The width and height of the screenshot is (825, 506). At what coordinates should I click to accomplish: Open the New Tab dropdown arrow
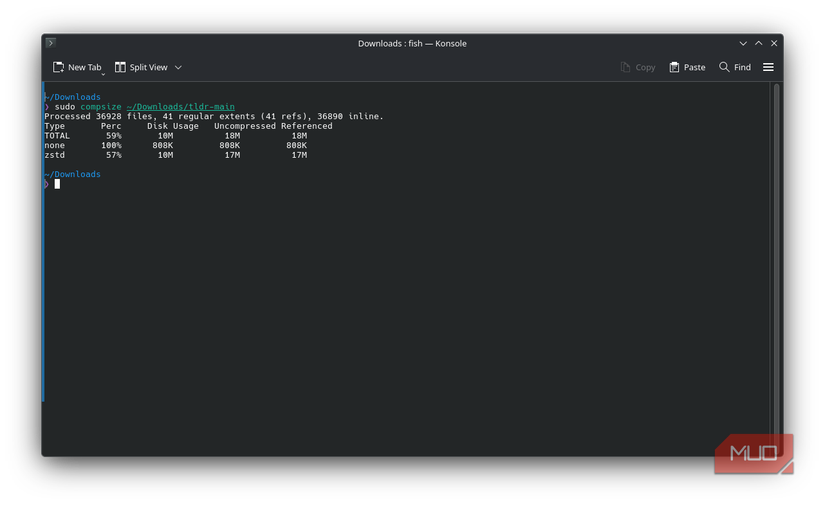tap(103, 74)
